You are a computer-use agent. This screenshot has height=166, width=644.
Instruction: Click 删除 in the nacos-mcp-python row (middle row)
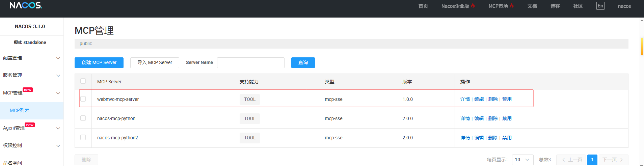coord(493,118)
